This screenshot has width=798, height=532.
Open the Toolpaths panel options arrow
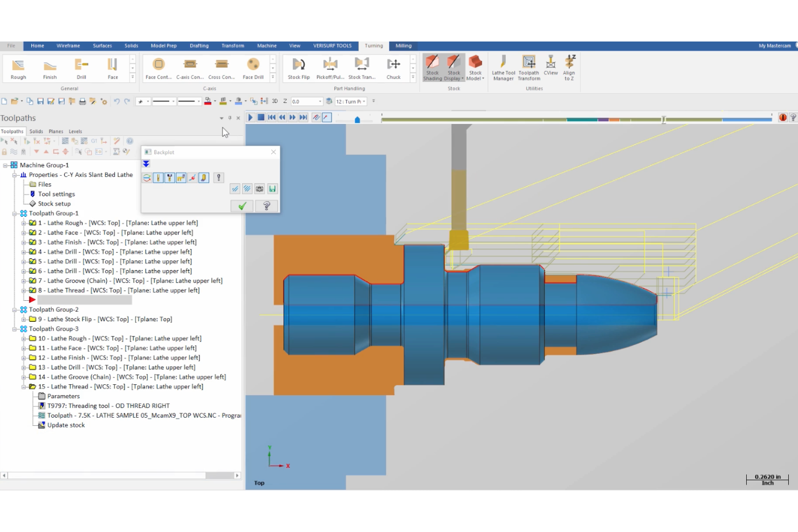pos(222,118)
